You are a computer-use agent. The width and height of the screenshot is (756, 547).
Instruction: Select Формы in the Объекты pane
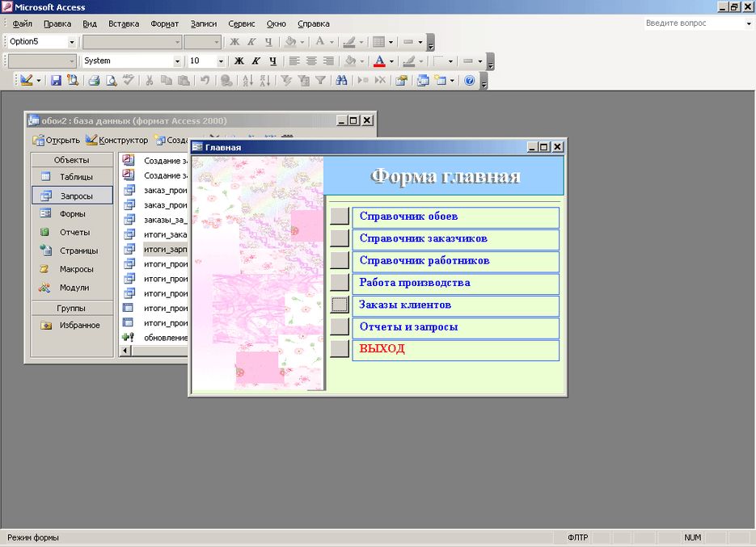pyautogui.click(x=72, y=213)
